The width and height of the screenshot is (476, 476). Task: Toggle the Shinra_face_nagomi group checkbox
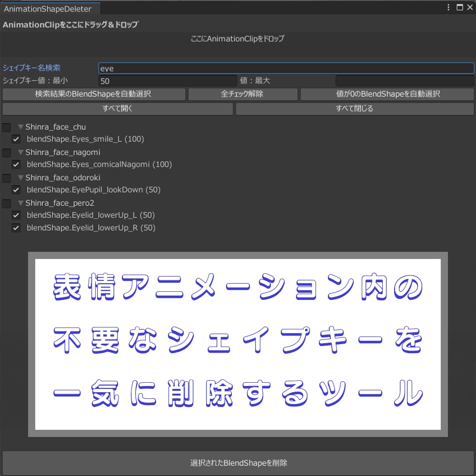(x=7, y=152)
